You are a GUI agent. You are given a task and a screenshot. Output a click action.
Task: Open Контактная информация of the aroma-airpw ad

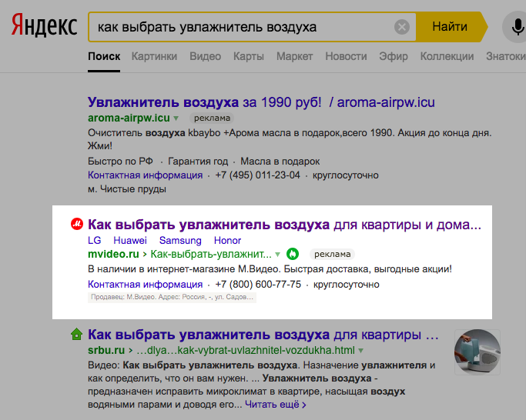click(146, 175)
